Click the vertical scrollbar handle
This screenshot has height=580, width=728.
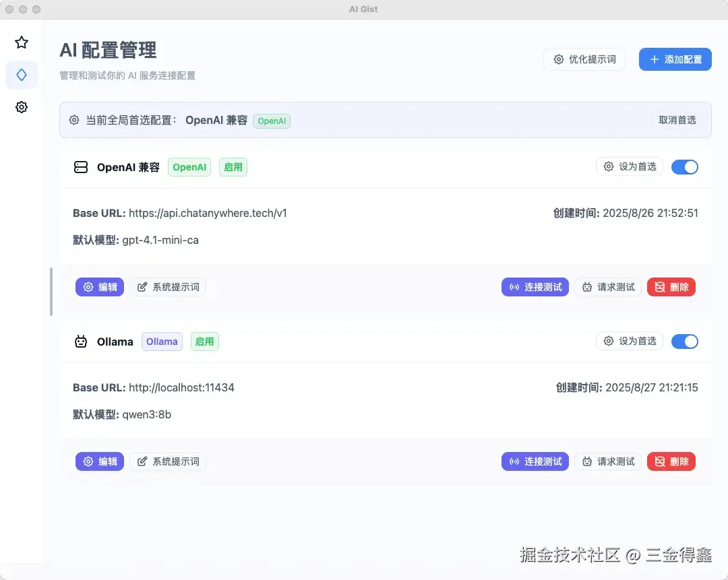tap(51, 292)
